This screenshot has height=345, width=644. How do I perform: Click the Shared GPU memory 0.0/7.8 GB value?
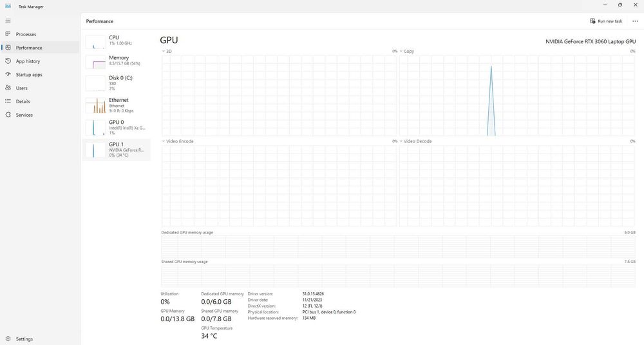pyautogui.click(x=216, y=319)
